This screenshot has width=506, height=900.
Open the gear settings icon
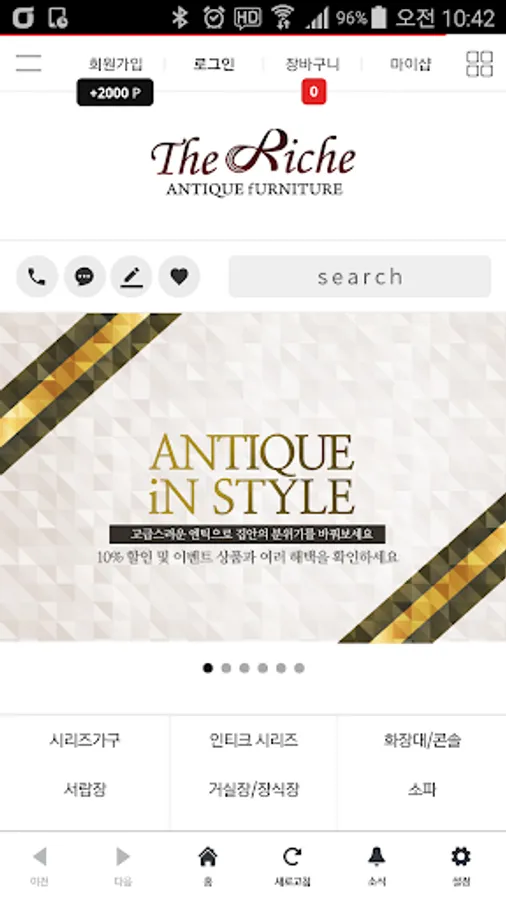click(x=461, y=864)
